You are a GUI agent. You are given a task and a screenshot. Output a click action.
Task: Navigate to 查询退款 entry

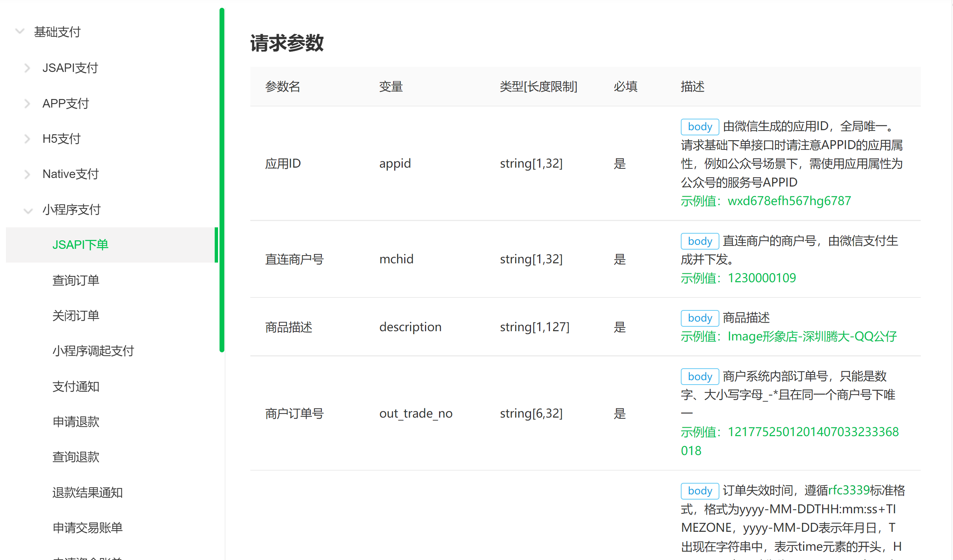pyautogui.click(x=76, y=457)
